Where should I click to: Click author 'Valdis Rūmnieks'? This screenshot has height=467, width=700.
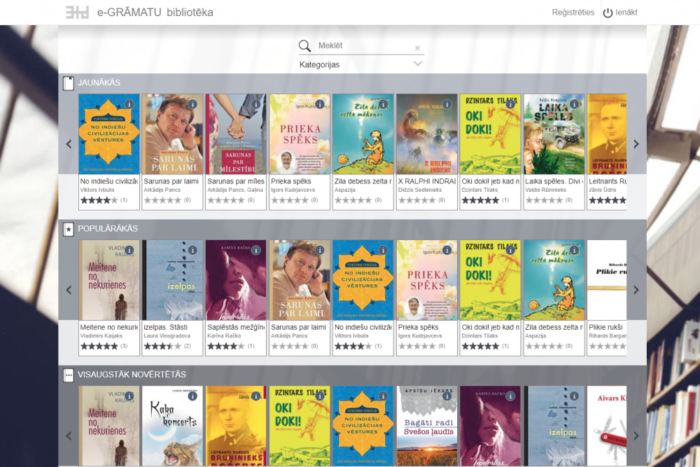click(544, 190)
